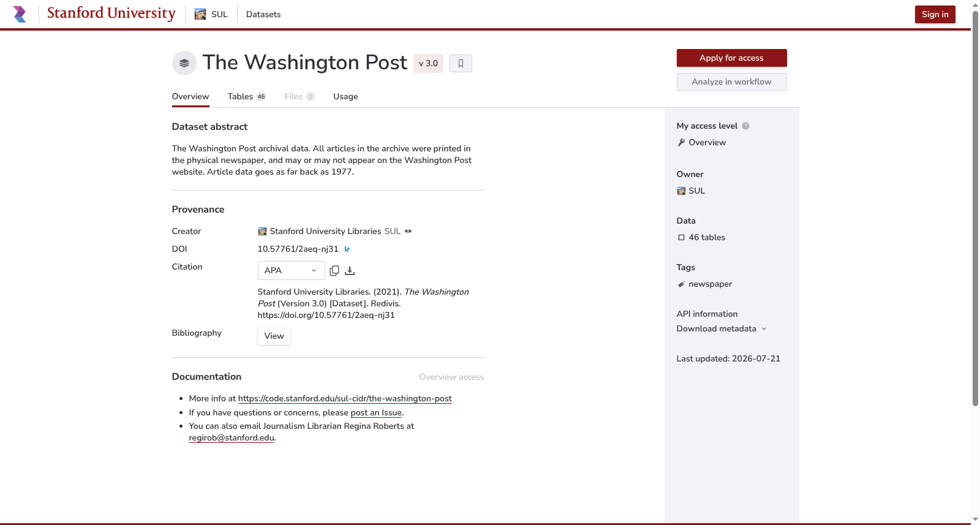Open the post an Issue link
This screenshot has height=525, width=980.
click(x=376, y=412)
